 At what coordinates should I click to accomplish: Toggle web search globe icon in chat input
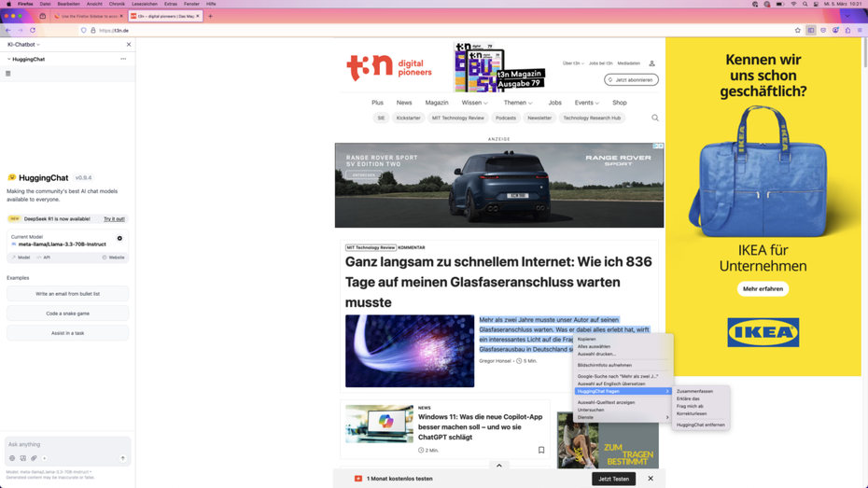[12, 458]
